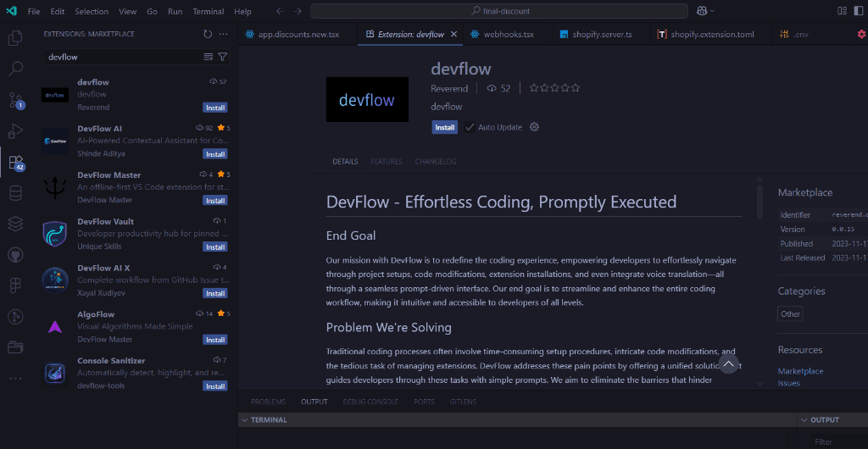868x449 pixels.
Task: Click the Other category tag
Action: pyautogui.click(x=791, y=314)
